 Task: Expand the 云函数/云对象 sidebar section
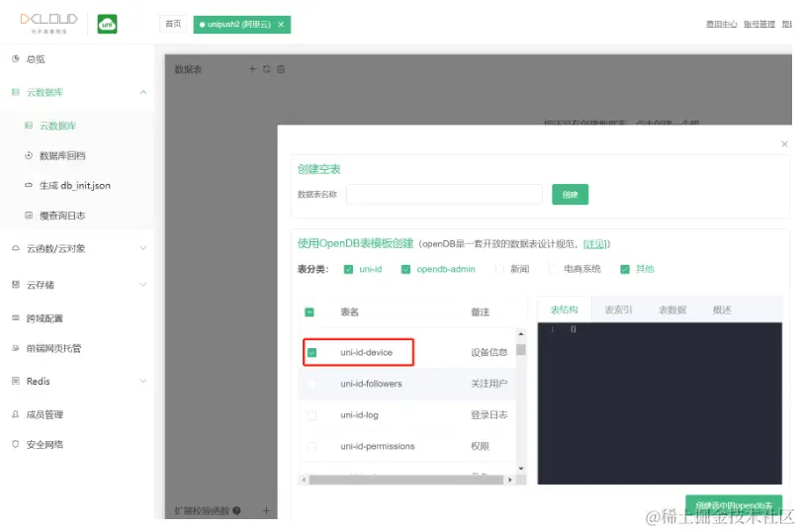click(x=143, y=248)
